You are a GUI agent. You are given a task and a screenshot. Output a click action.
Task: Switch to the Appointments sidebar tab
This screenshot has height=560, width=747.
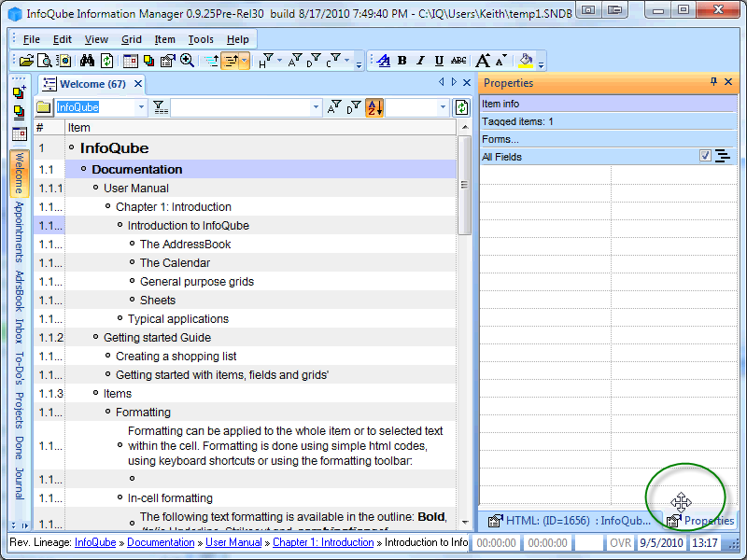[x=19, y=231]
